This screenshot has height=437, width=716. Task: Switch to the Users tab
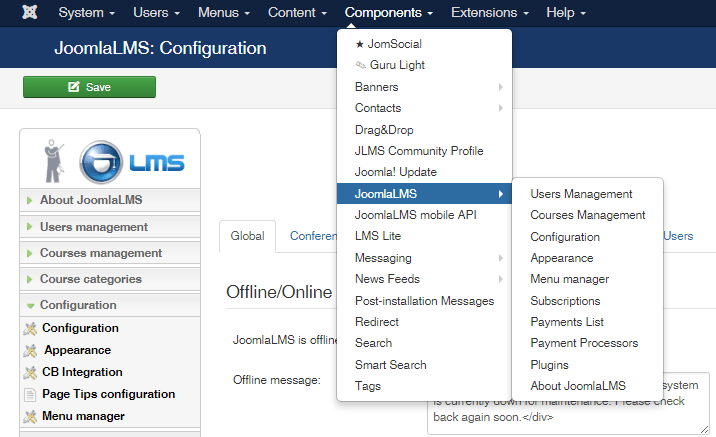coord(678,236)
